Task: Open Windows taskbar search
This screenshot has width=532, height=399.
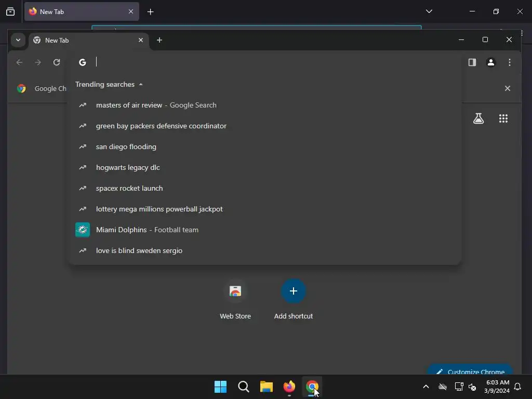Action: pos(243,387)
